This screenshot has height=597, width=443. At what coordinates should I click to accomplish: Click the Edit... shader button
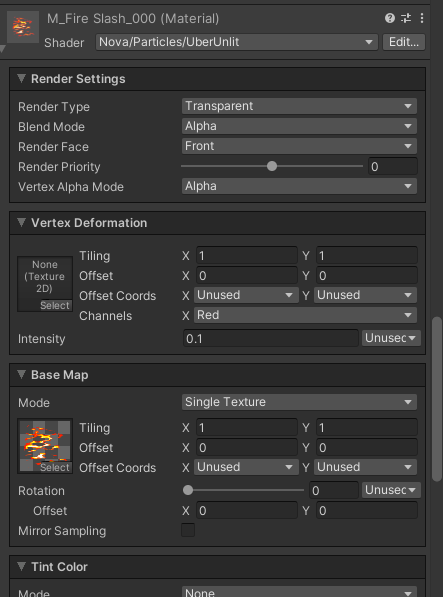[404, 42]
